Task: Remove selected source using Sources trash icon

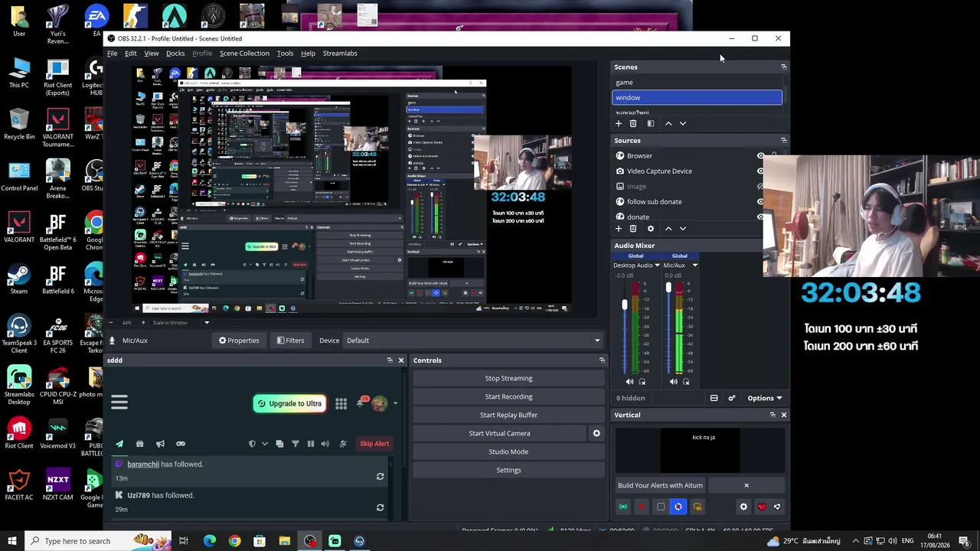Action: pos(633,229)
